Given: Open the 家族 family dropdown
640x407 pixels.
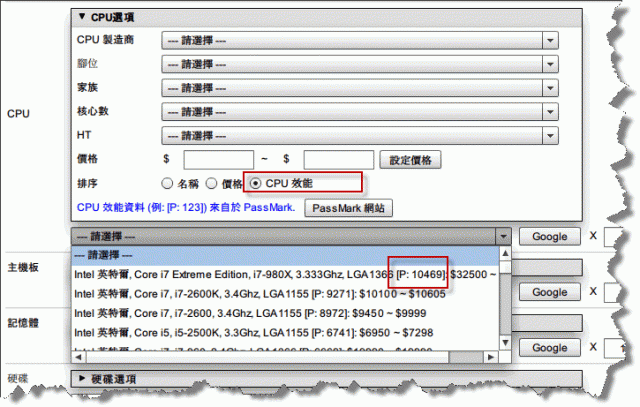Looking at the screenshot, I should coord(360,88).
